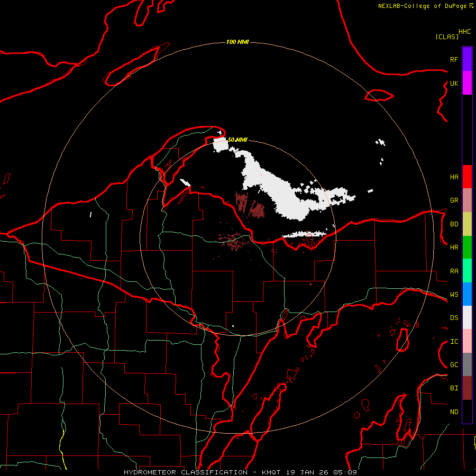Click the RF purple legend swatch

pyautogui.click(x=467, y=59)
